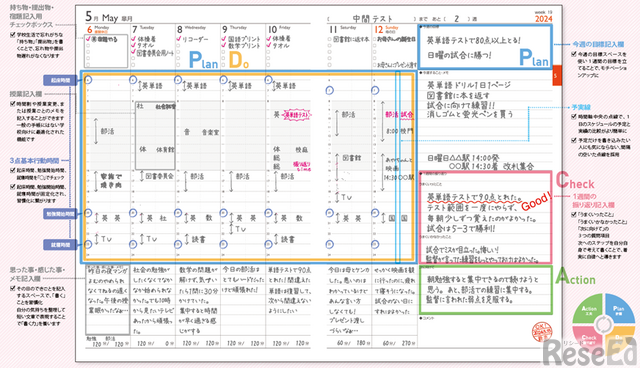The width and height of the screenshot is (640, 368).
Task: Click the note 日曜日△△駅 14:00発
Action: click(x=463, y=157)
